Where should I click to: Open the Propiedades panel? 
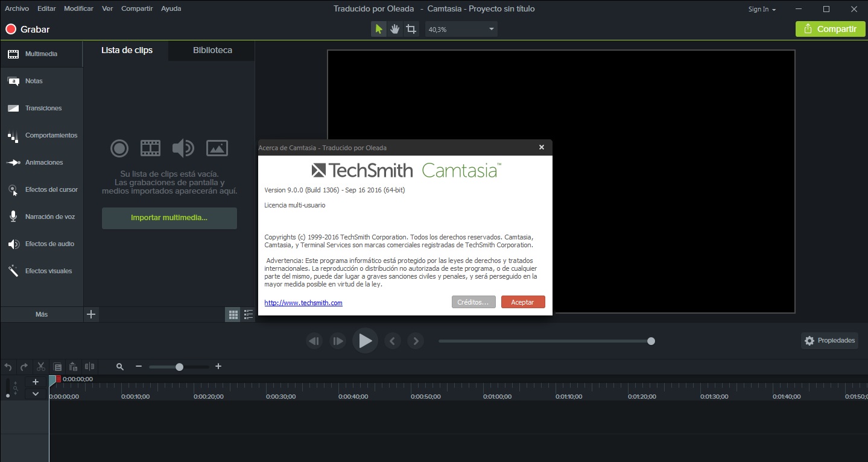[x=829, y=341]
